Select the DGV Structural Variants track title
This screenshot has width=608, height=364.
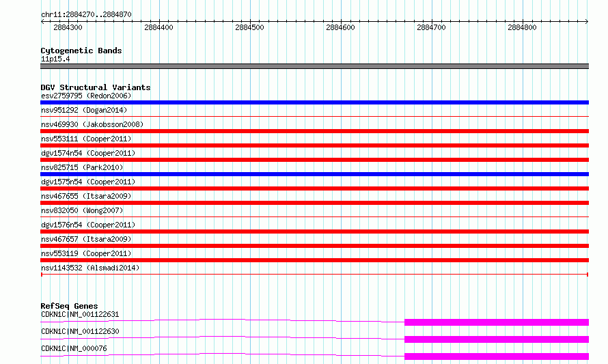[x=96, y=87]
